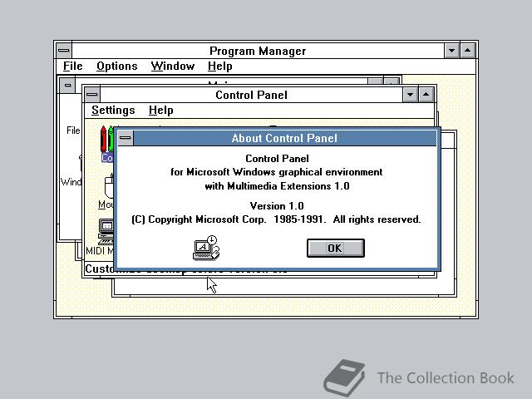The image size is (532, 399).
Task: Click OK in About Control Panel dialog
Action: (x=336, y=248)
